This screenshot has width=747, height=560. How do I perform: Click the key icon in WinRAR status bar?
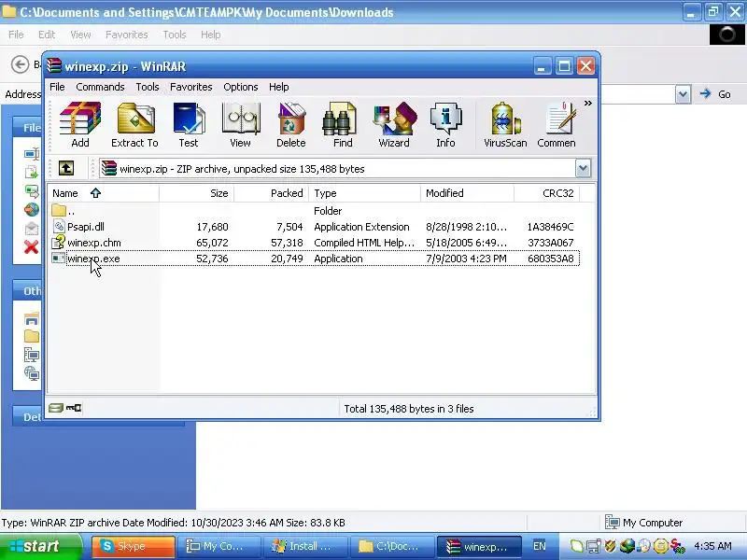click(x=74, y=408)
